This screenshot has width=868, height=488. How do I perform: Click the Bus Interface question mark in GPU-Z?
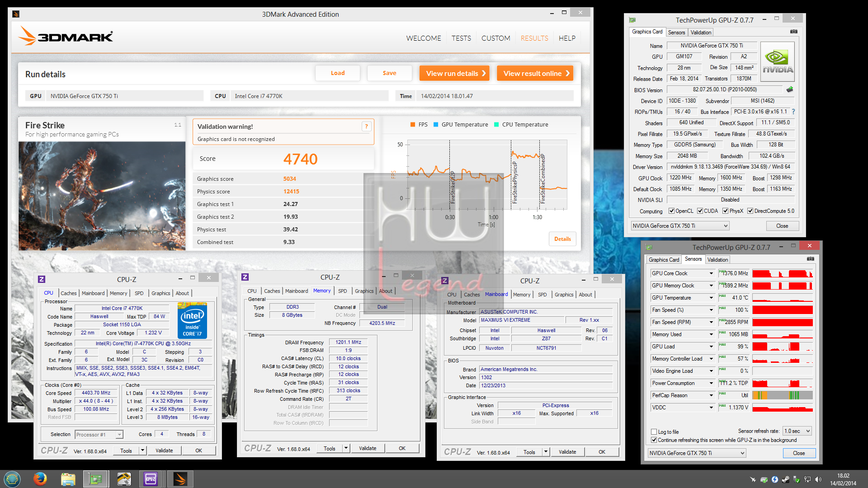[x=793, y=112]
